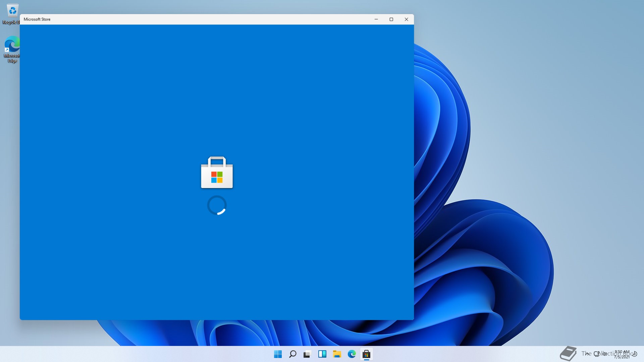
Task: Minimize the Microsoft Store window
Action: tap(376, 19)
